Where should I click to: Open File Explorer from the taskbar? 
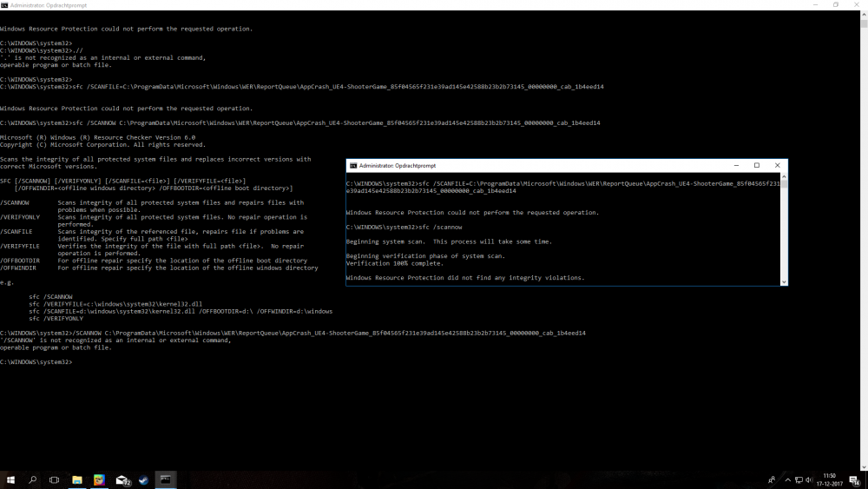(77, 479)
